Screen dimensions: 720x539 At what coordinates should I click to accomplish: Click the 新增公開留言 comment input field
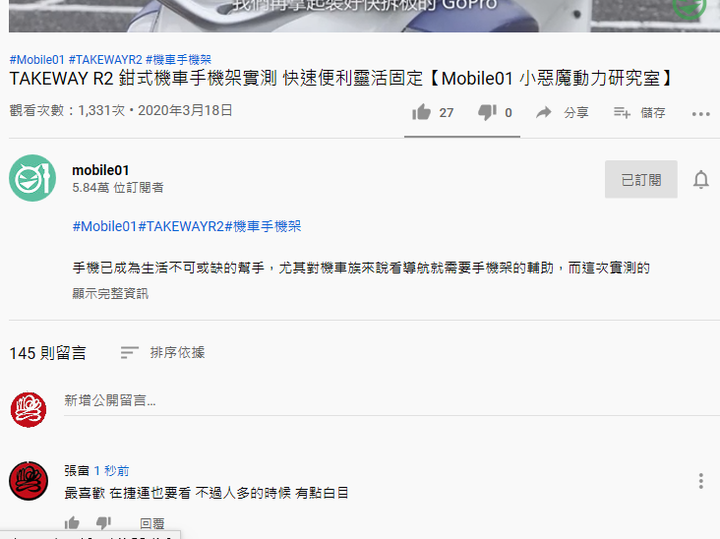(x=392, y=400)
